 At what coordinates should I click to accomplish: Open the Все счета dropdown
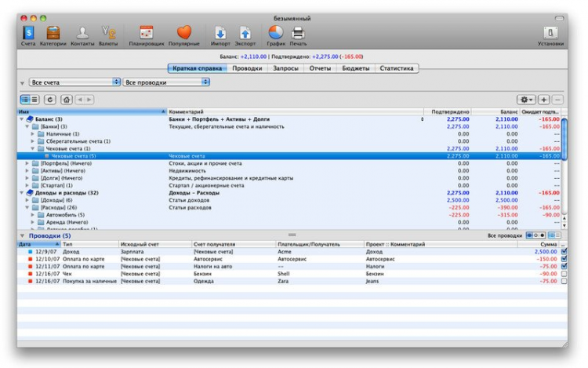74,82
